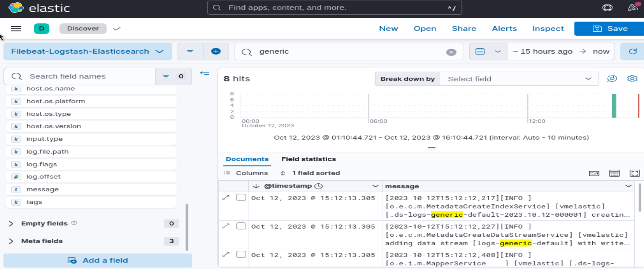This screenshot has width=644, height=269.
Task: Open the calendar date quick menu
Action: [x=488, y=51]
